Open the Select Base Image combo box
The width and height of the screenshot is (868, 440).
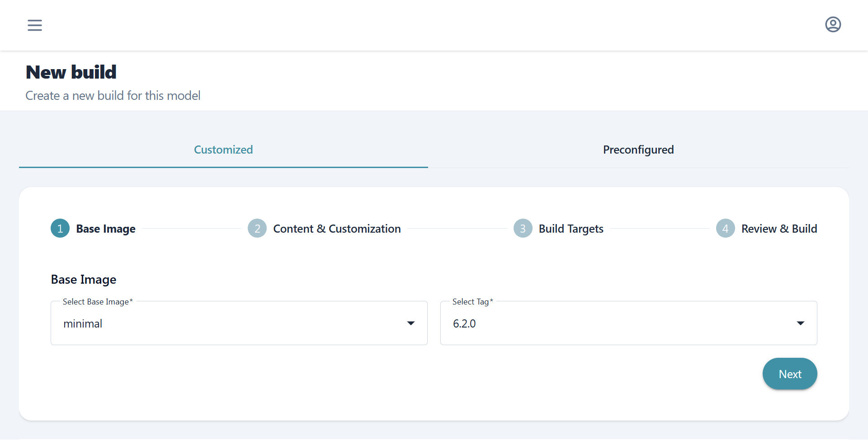(226, 323)
